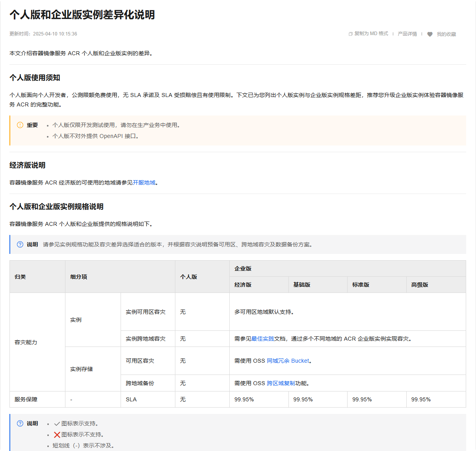The height and width of the screenshot is (451, 476).
Task: Open the 跨区域复制 link
Action: tap(281, 383)
